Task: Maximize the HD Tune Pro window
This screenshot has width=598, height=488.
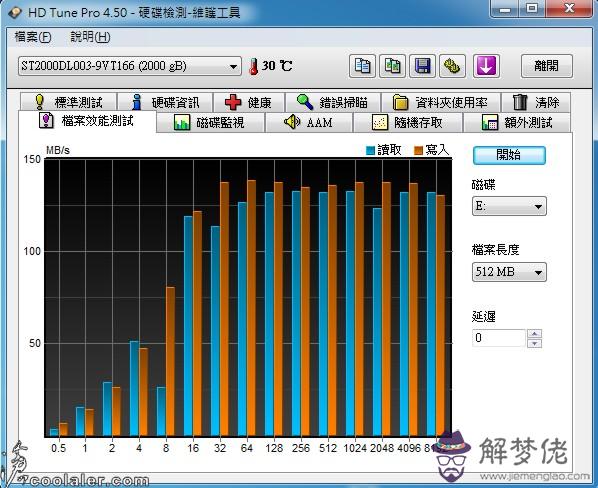Action: [x=532, y=9]
